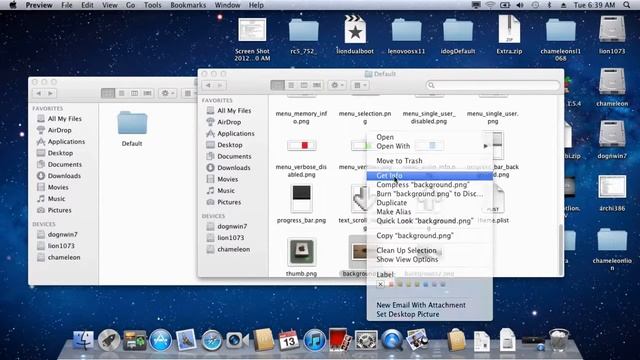Open Action gear menu in back window
This screenshot has width=640, height=360.
(167, 93)
